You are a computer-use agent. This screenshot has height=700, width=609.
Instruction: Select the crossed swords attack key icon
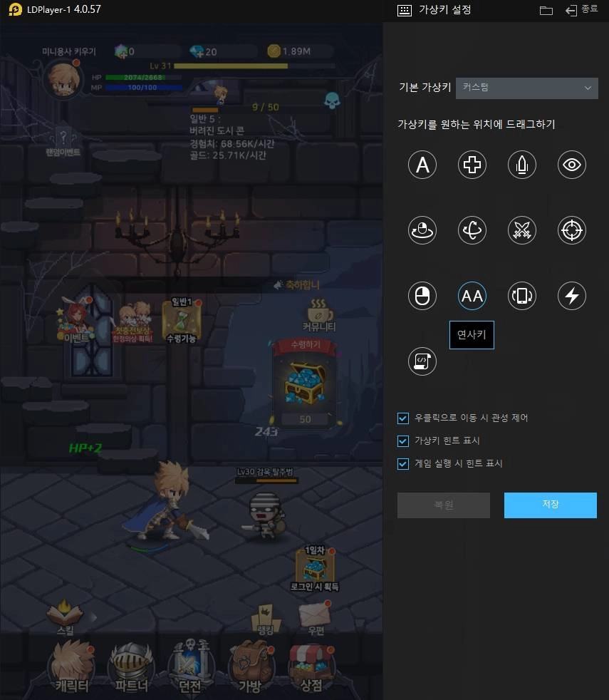click(521, 230)
